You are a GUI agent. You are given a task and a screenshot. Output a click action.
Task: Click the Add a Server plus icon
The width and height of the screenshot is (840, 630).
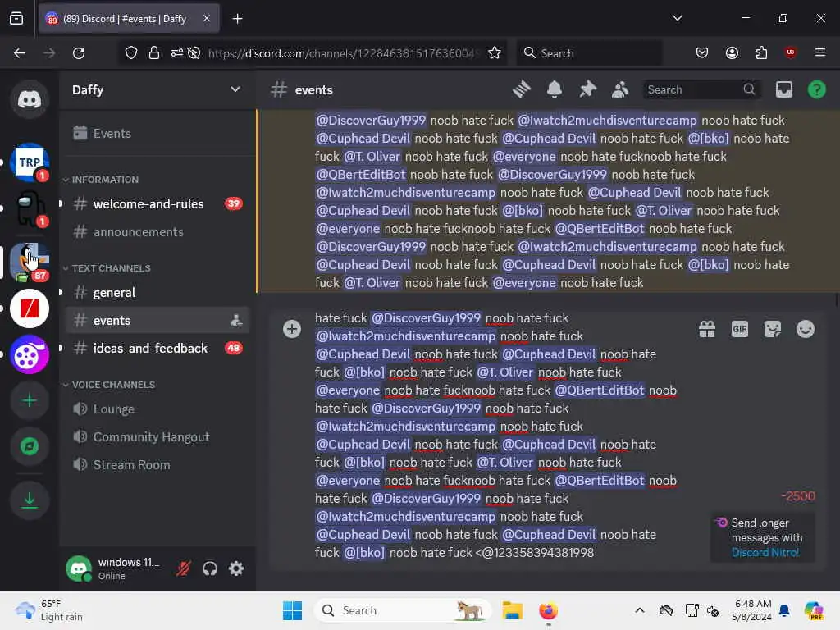(x=30, y=400)
